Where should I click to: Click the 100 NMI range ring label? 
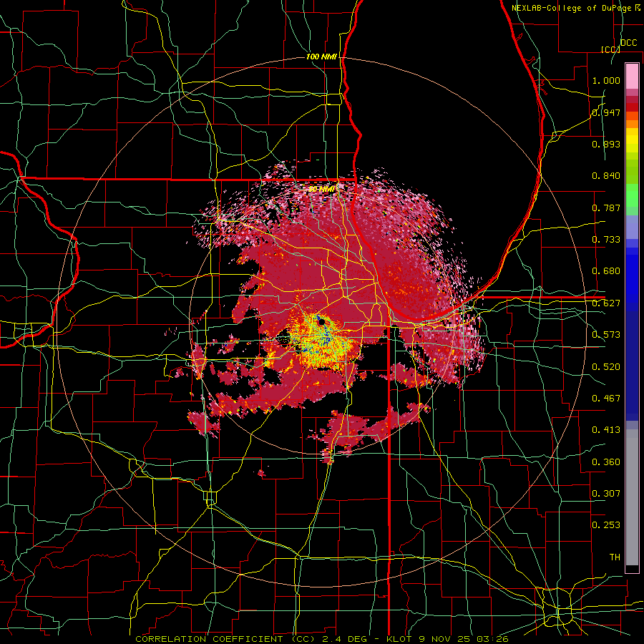tap(321, 57)
